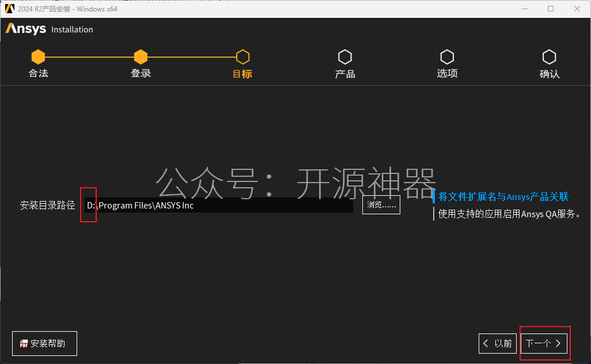Close the installer window
The image size is (591, 364).
pyautogui.click(x=577, y=9)
